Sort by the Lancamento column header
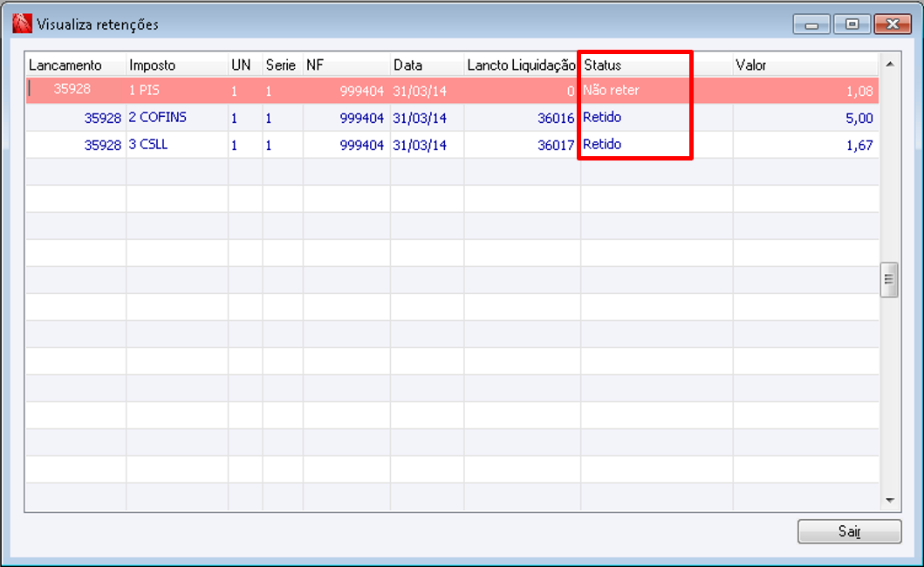 (x=76, y=65)
